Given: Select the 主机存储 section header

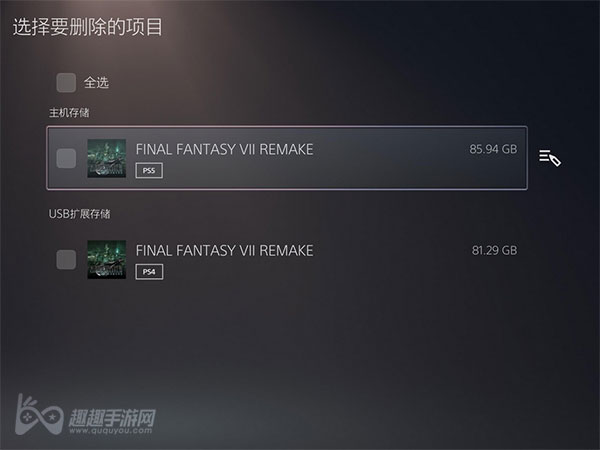Looking at the screenshot, I should [x=69, y=113].
